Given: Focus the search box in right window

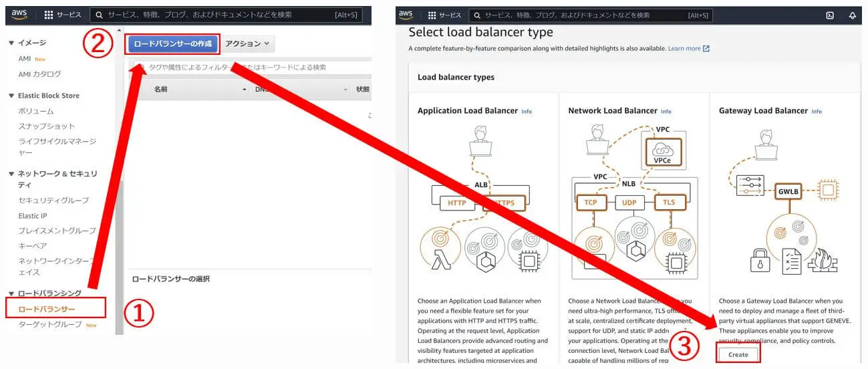Looking at the screenshot, I should point(591,15).
